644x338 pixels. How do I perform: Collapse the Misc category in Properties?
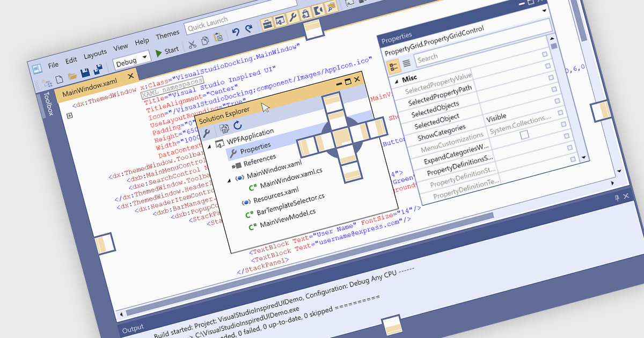397,81
